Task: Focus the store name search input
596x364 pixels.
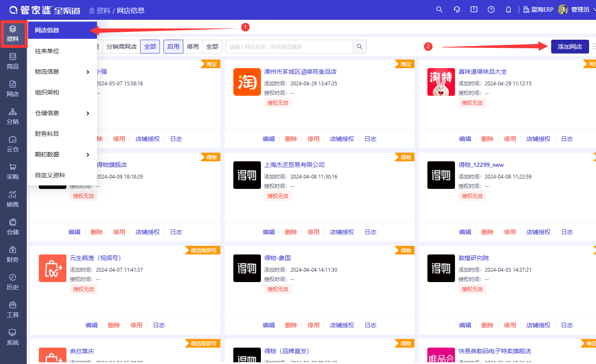Action: point(289,47)
